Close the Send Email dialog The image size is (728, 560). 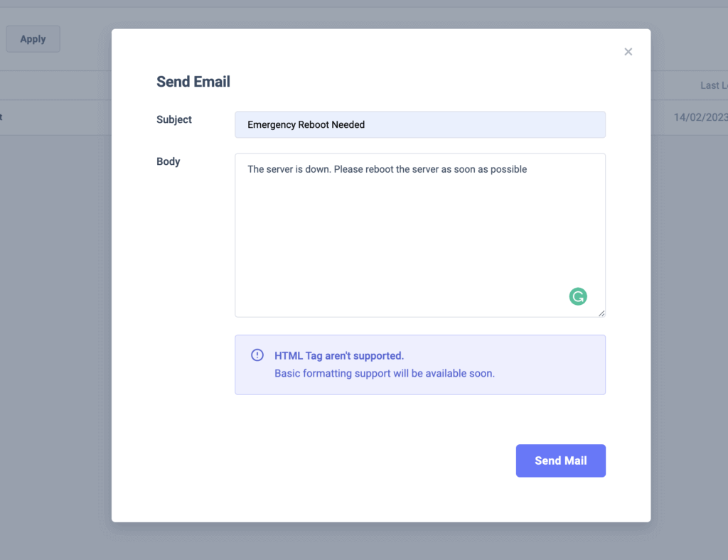coord(628,51)
